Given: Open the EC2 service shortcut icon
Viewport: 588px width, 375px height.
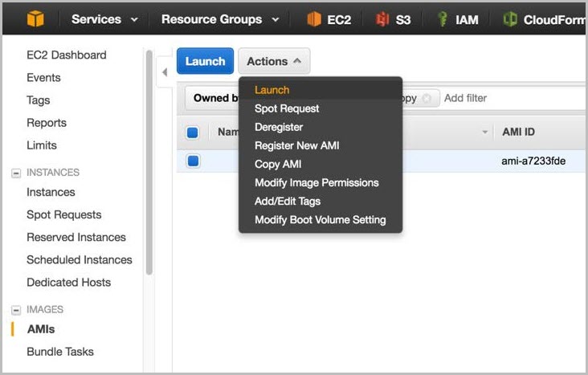Looking at the screenshot, I should pyautogui.click(x=314, y=19).
